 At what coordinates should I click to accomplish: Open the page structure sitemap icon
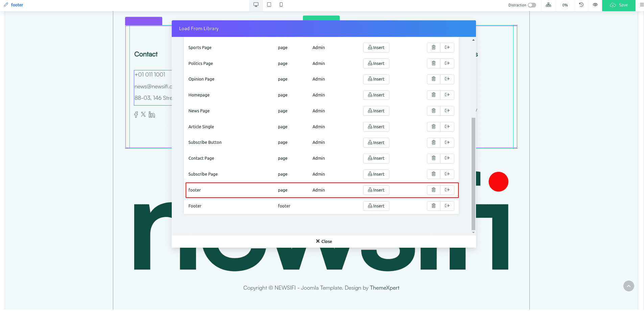coord(548,5)
